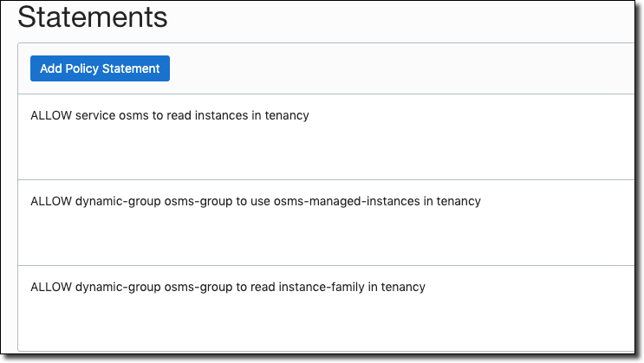Click the word tenancy in the first statement
This screenshot has height=363, width=644.
click(x=287, y=115)
